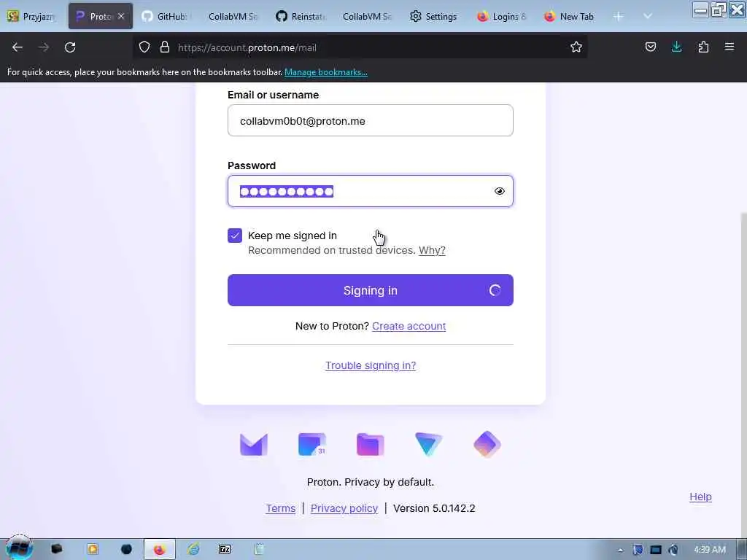
Task: Click the site security padlock icon
Action: [165, 47]
